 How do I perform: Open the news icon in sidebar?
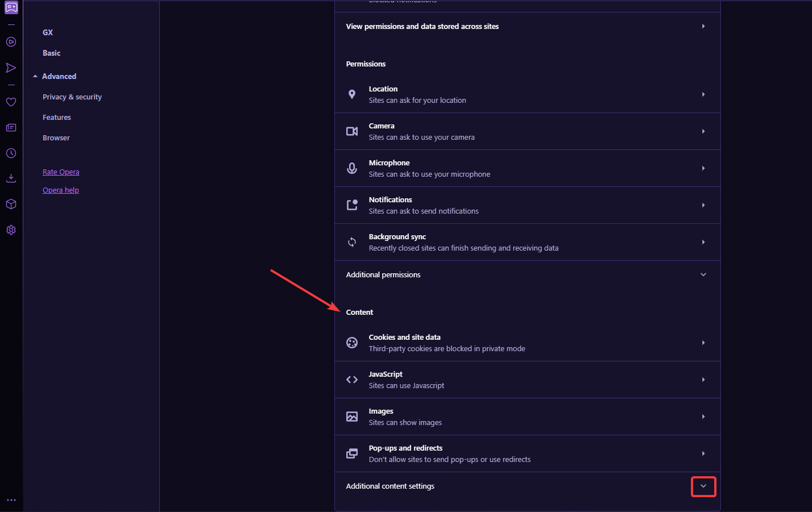coord(11,128)
